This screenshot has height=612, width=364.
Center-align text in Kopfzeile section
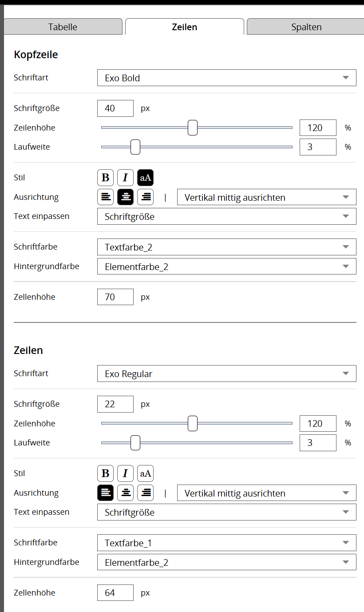click(x=125, y=197)
